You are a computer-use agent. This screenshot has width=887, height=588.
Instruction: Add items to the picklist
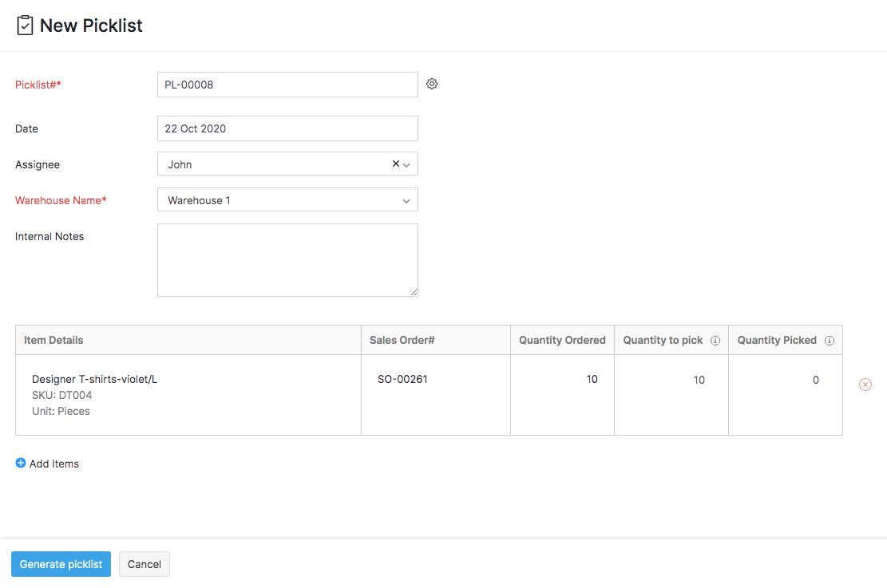point(54,464)
